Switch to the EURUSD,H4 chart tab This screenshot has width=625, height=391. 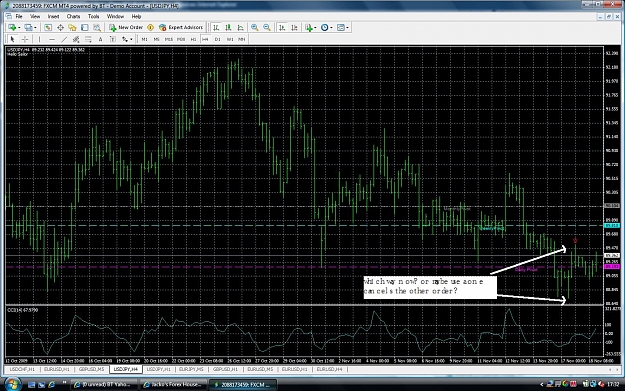[x=329, y=369]
